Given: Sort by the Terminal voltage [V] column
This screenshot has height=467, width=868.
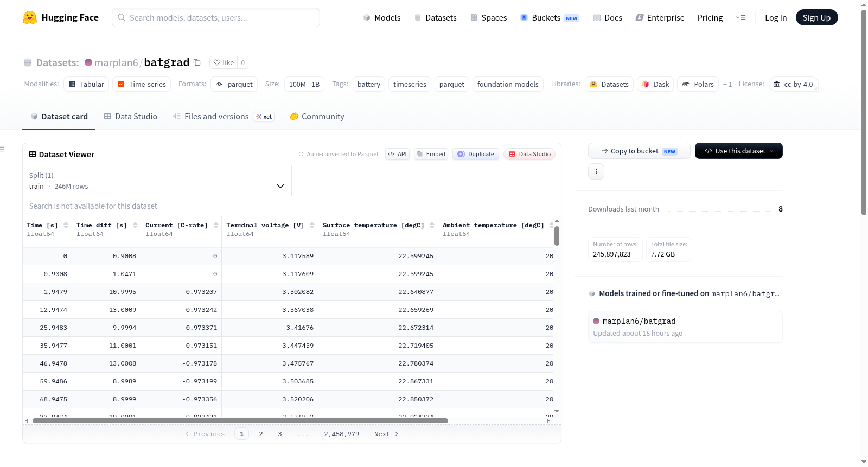Looking at the screenshot, I should point(312,225).
